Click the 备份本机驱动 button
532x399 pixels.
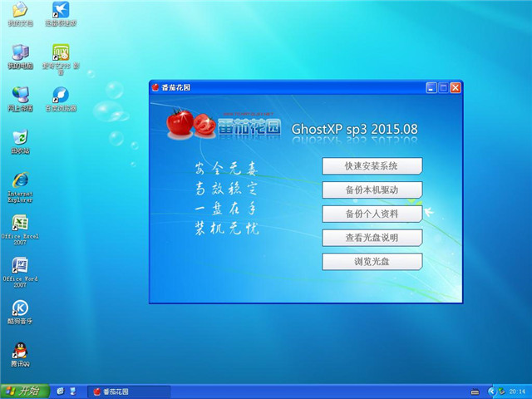click(372, 190)
